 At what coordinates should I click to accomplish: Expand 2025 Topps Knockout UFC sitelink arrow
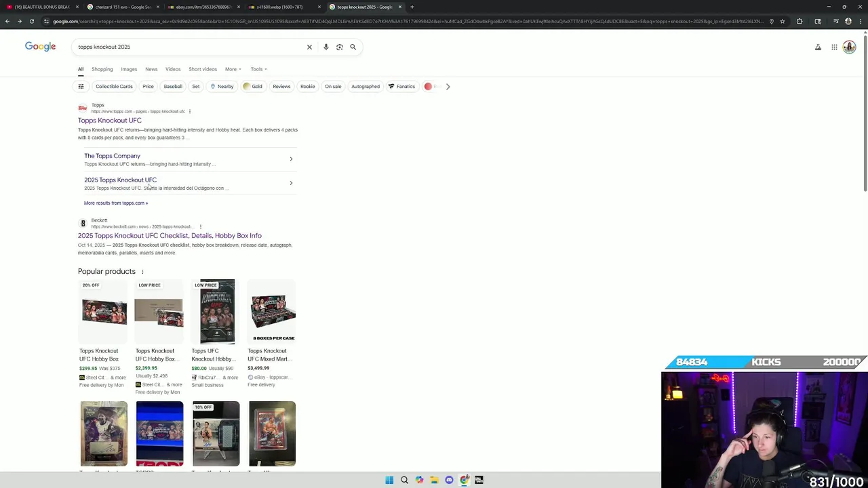pos(291,183)
